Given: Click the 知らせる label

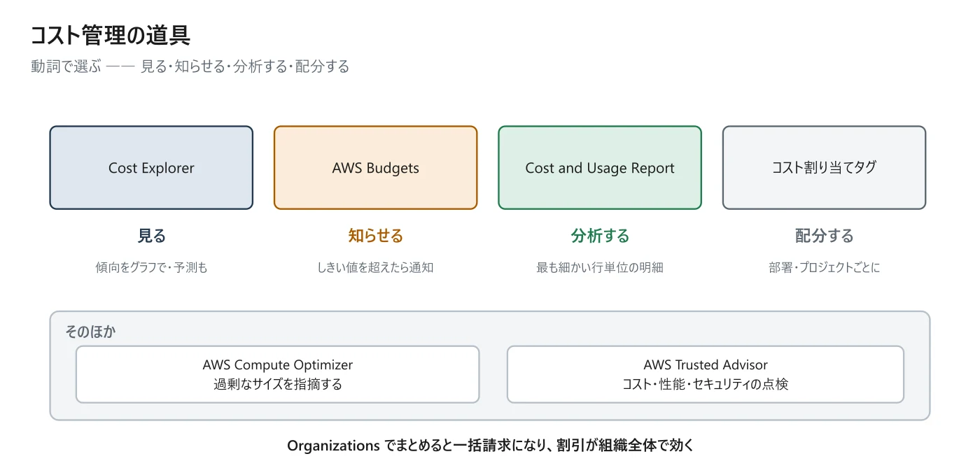Looking at the screenshot, I should click(x=375, y=236).
